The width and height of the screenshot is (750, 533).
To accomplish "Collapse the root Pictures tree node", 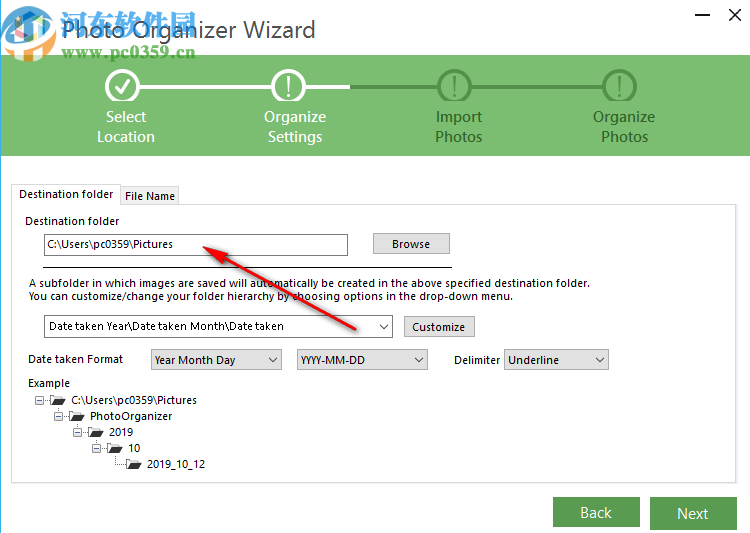I will [x=39, y=400].
